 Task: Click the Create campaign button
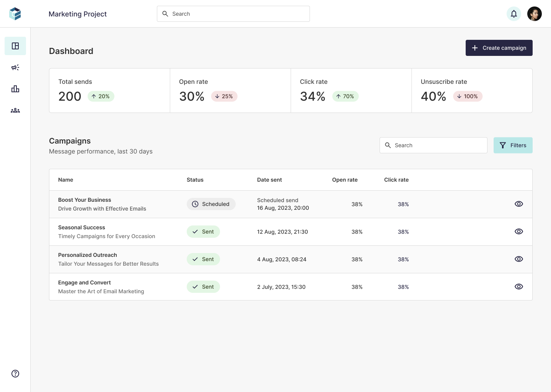pyautogui.click(x=499, y=48)
